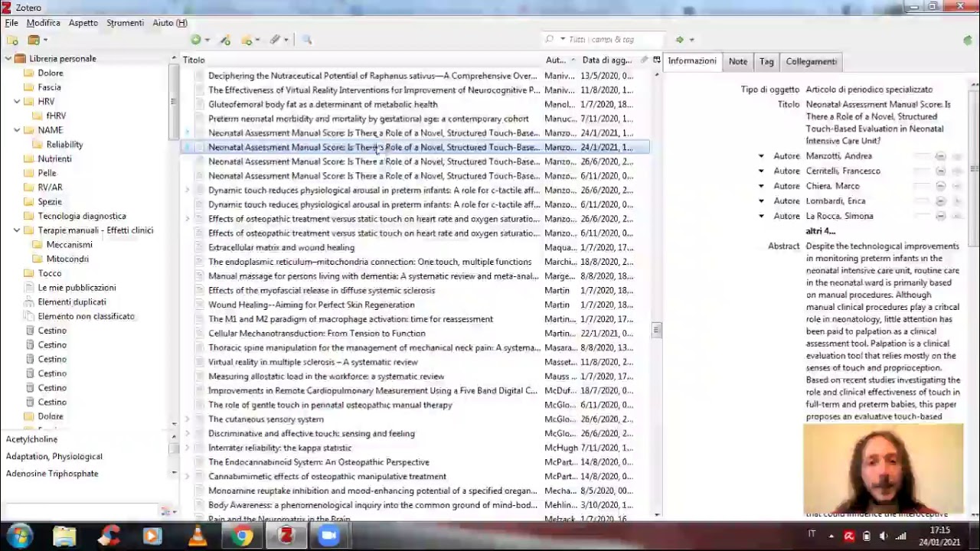
Task: Filter by Adaptation, Physiological tag
Action: coord(54,457)
